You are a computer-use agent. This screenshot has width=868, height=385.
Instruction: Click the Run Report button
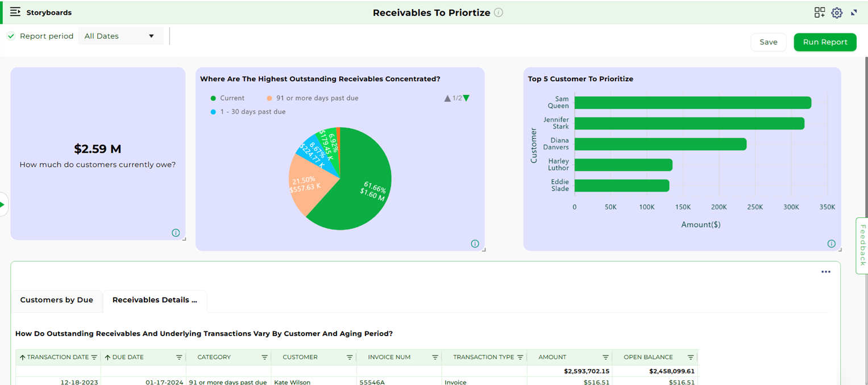click(825, 42)
